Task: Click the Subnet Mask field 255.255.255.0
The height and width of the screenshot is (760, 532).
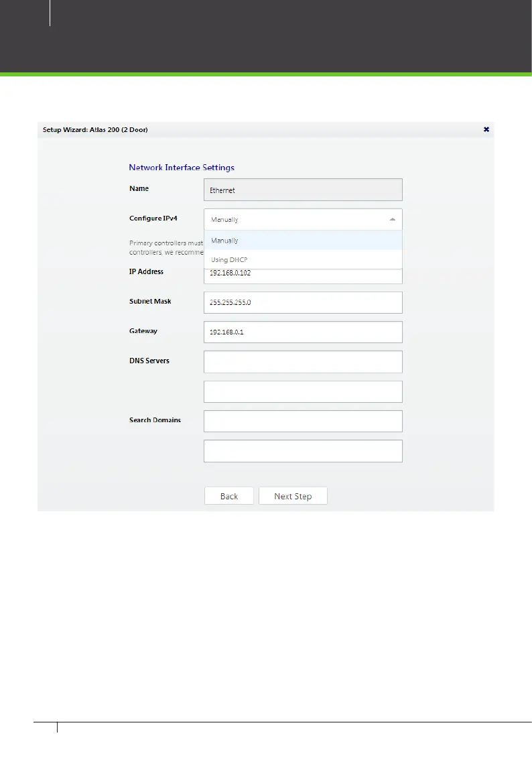Action: tap(303, 302)
